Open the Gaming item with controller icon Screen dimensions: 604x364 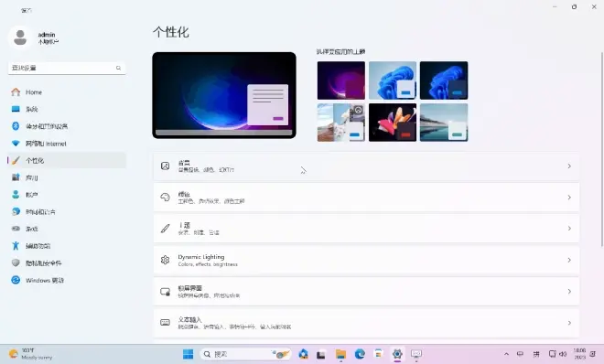[66, 229]
